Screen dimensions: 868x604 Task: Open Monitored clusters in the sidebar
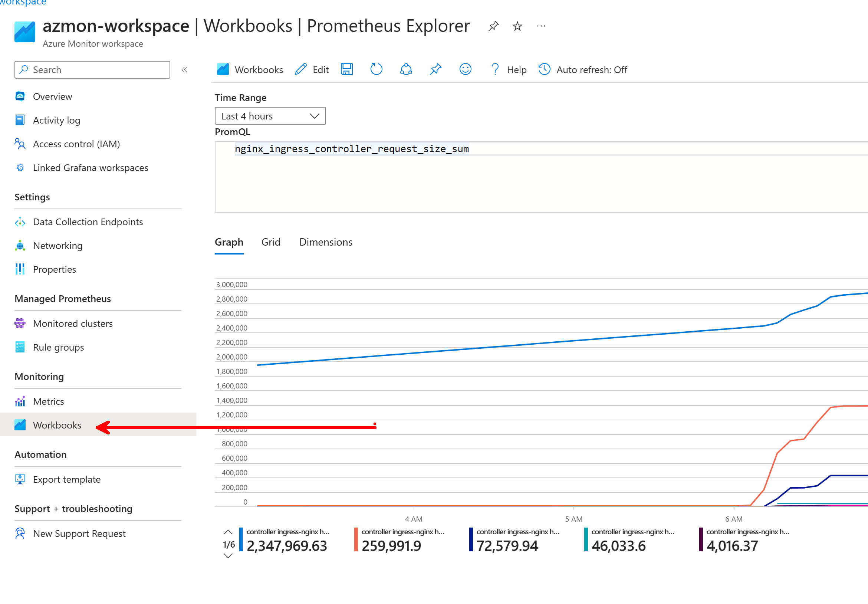click(73, 324)
